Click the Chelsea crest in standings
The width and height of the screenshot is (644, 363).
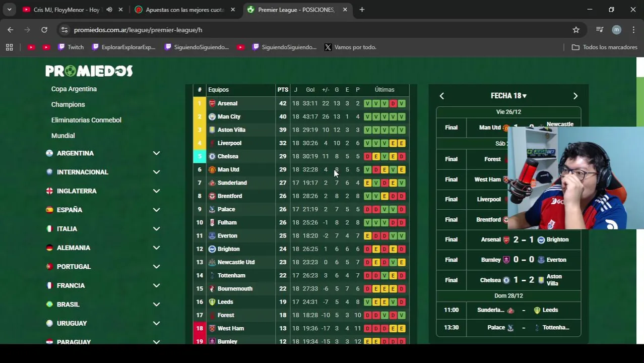click(212, 156)
